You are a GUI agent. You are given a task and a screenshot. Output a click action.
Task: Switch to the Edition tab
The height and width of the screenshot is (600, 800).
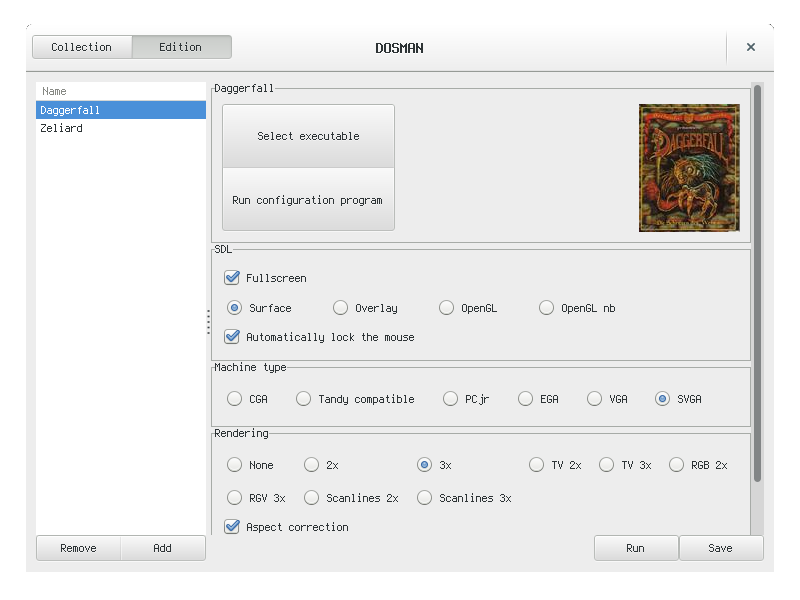point(181,47)
